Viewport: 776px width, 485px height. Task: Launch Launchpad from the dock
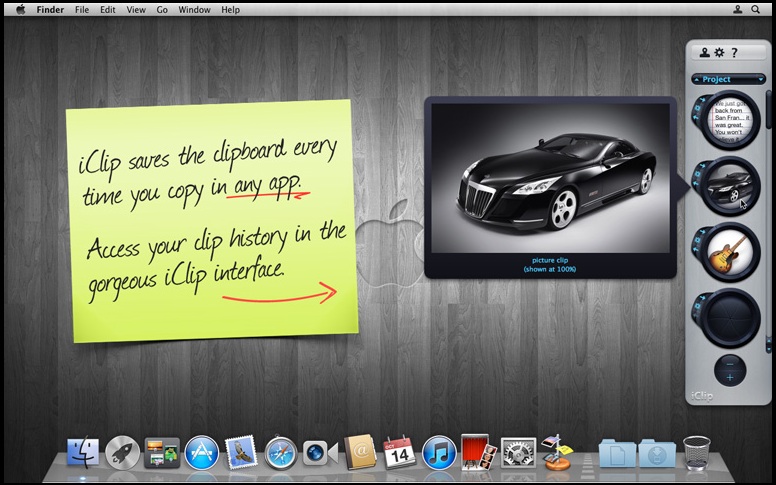(122, 453)
